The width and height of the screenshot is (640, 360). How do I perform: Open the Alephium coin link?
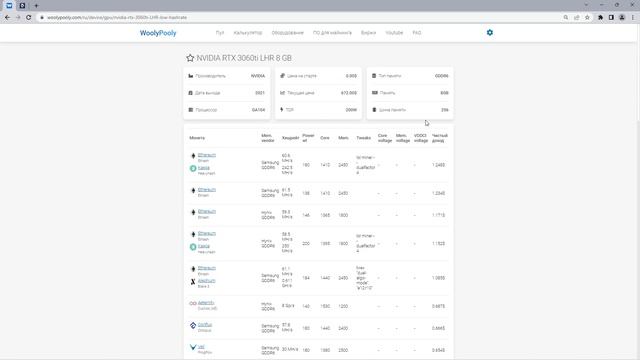point(206,281)
